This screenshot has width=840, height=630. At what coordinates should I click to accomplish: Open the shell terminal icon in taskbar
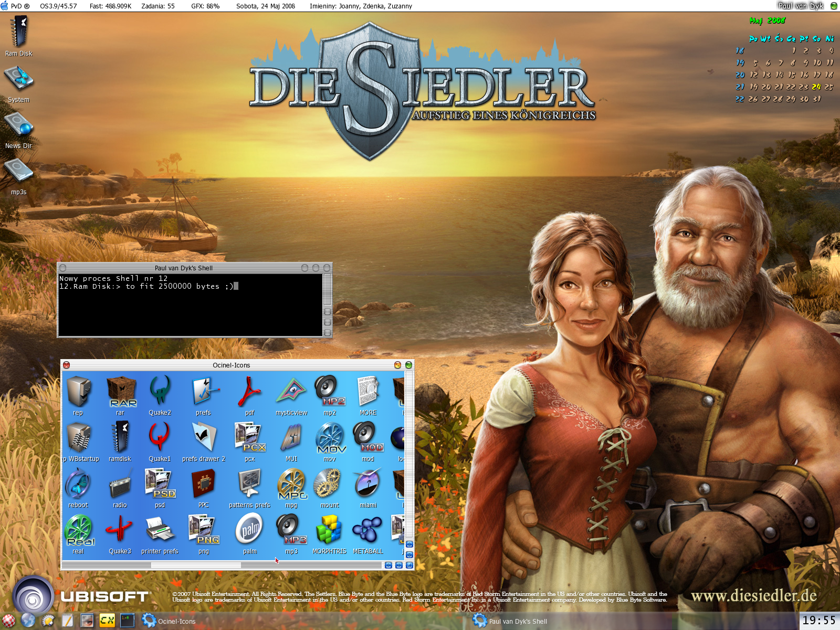coord(128,621)
